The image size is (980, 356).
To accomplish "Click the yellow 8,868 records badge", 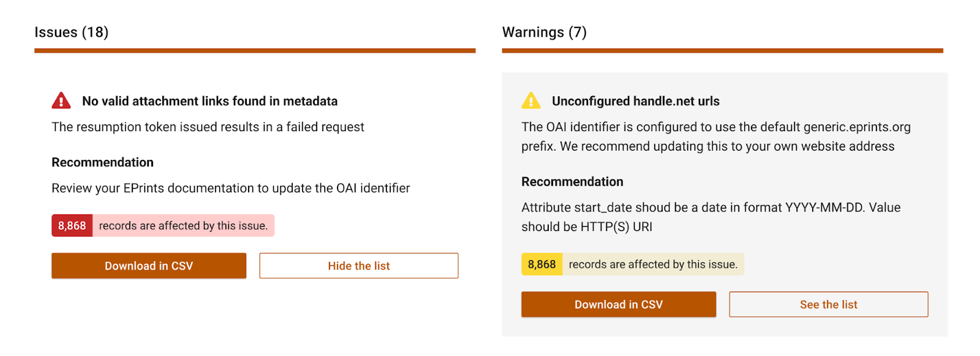I will 542,264.
